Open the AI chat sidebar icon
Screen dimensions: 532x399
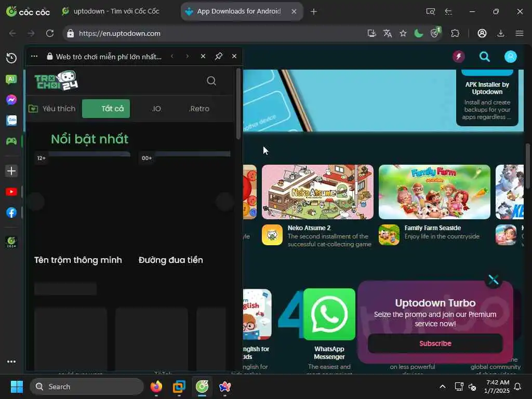11,79
